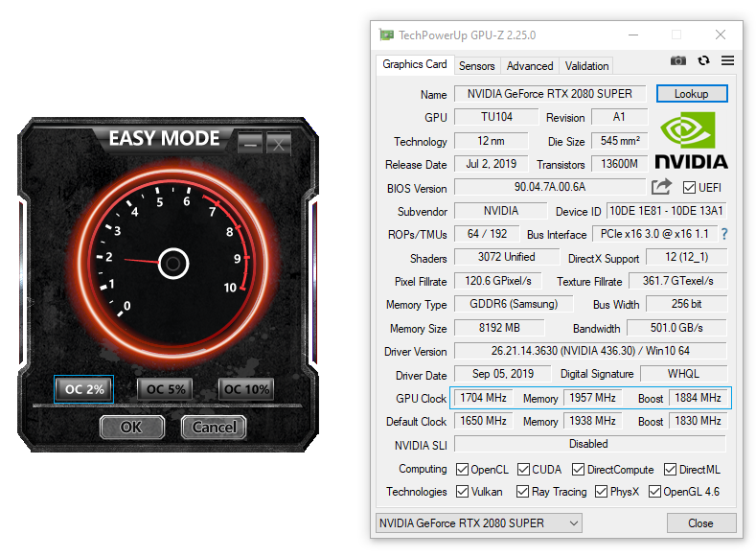The width and height of the screenshot is (756, 557).
Task: Click the Device ID value field
Action: tap(666, 211)
